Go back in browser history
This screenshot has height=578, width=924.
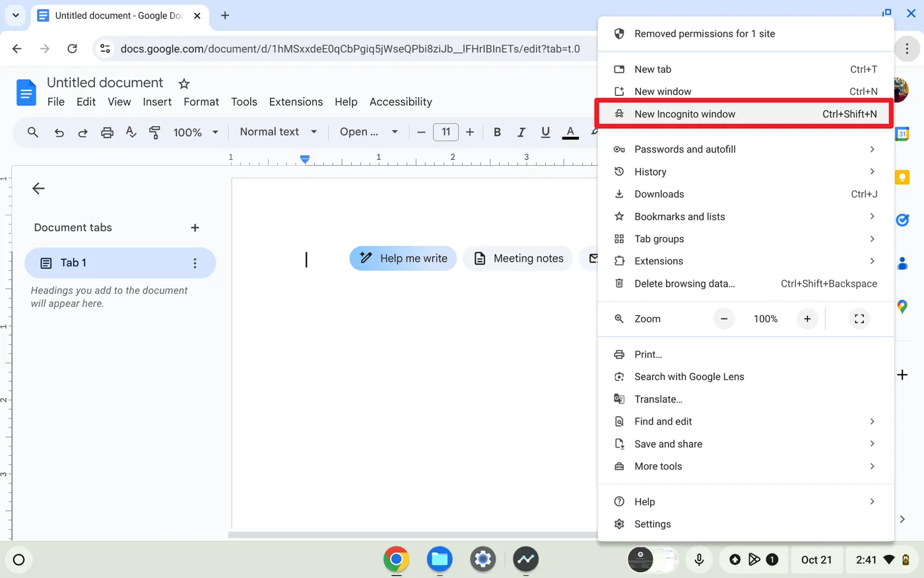pos(17,48)
